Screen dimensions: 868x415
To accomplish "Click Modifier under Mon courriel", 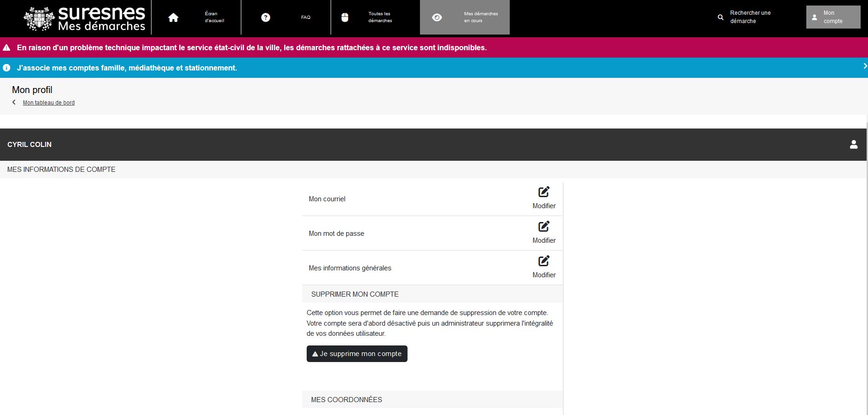I will point(544,206).
